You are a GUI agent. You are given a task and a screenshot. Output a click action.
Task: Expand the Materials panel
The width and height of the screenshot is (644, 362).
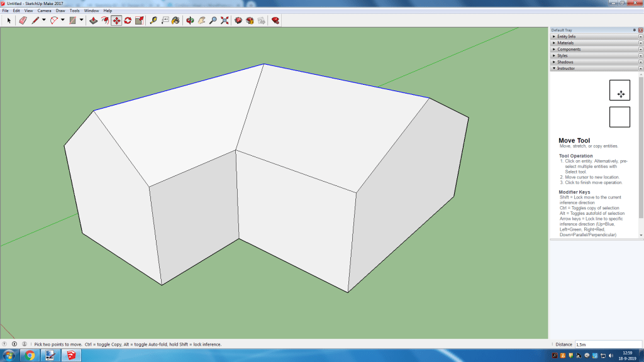[x=565, y=43]
